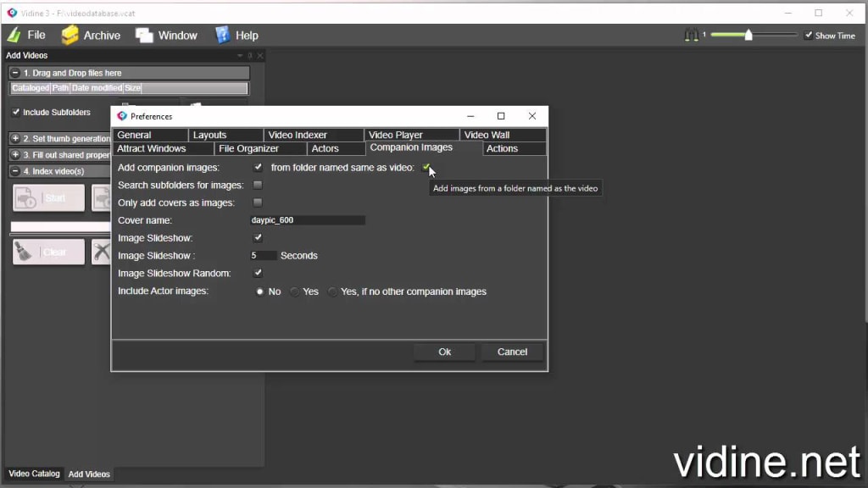The image size is (868, 488).
Task: Select the Companion Images tab
Action: [424, 147]
